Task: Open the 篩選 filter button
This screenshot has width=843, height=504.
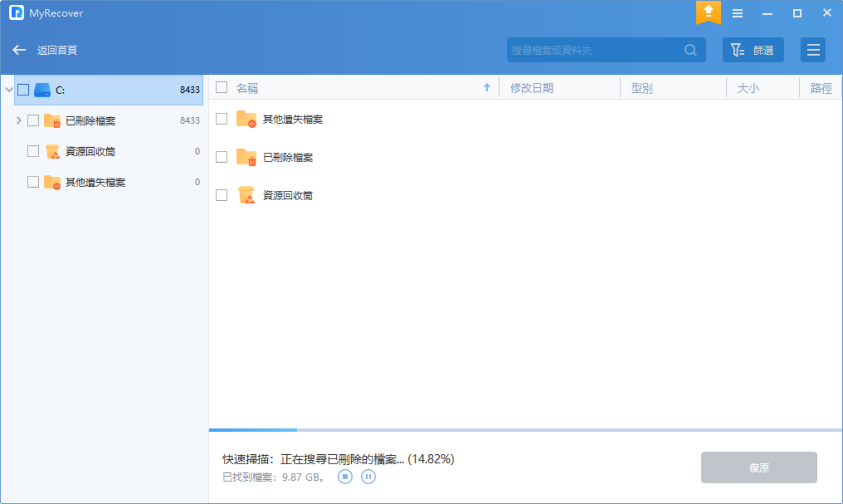Action: 753,50
